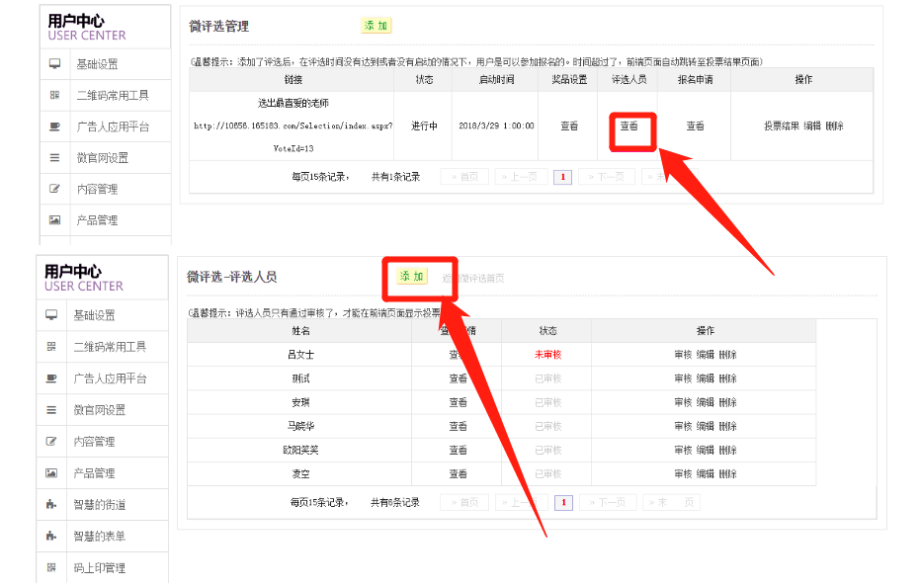This screenshot has width=920, height=588.
Task: Select page 1 in the 评选人员 pagination
Action: point(563,503)
